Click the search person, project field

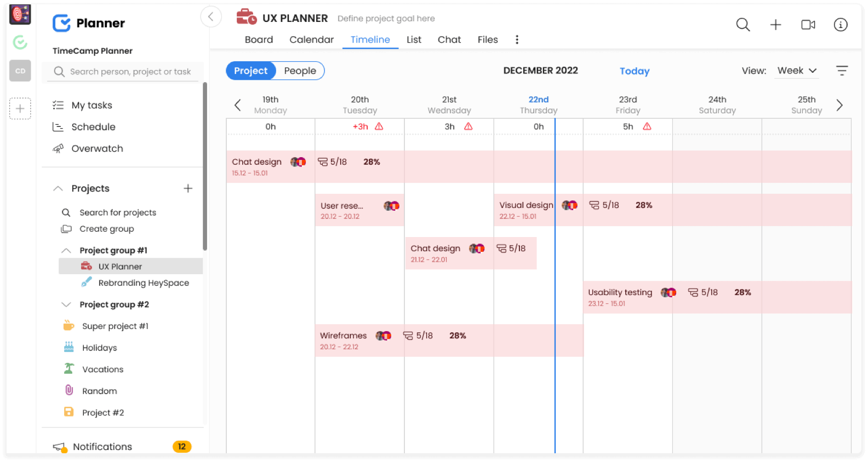130,72
